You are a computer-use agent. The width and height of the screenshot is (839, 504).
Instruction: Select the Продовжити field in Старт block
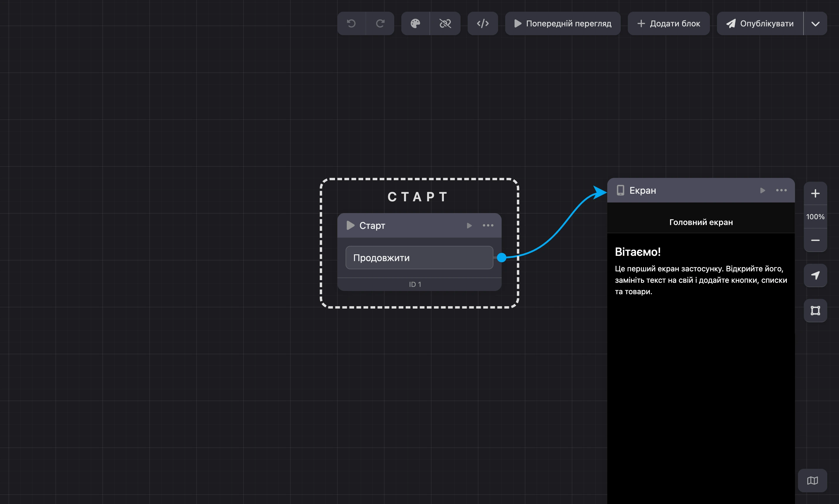click(419, 258)
